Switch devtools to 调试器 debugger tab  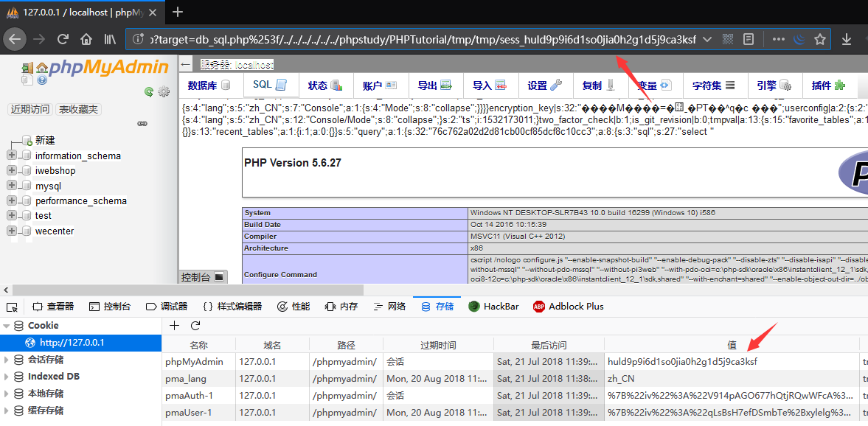click(x=167, y=307)
